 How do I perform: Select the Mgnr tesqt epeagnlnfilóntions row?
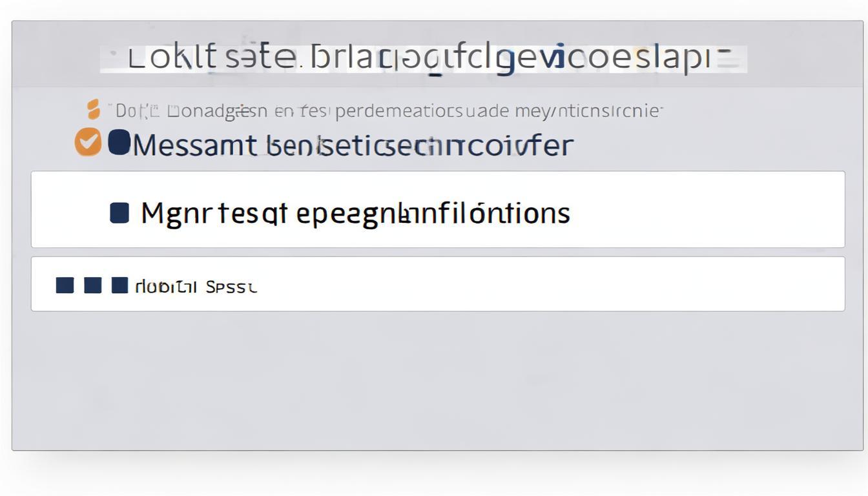click(438, 209)
